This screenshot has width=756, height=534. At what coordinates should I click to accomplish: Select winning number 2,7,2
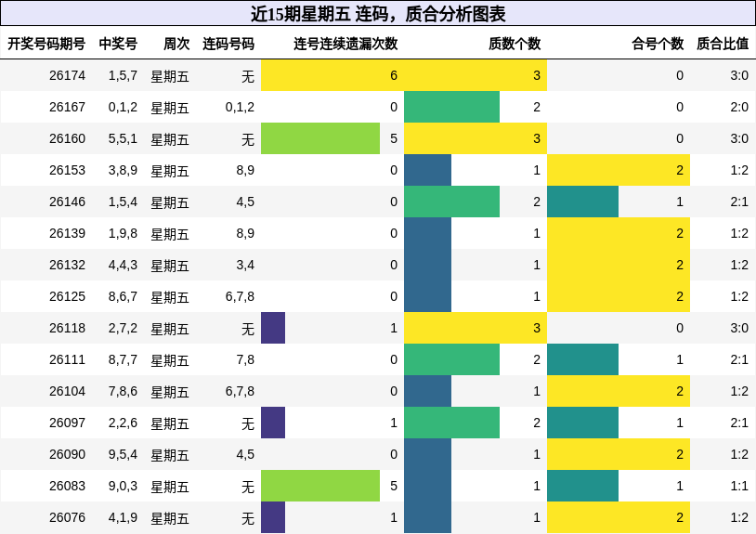click(x=123, y=328)
